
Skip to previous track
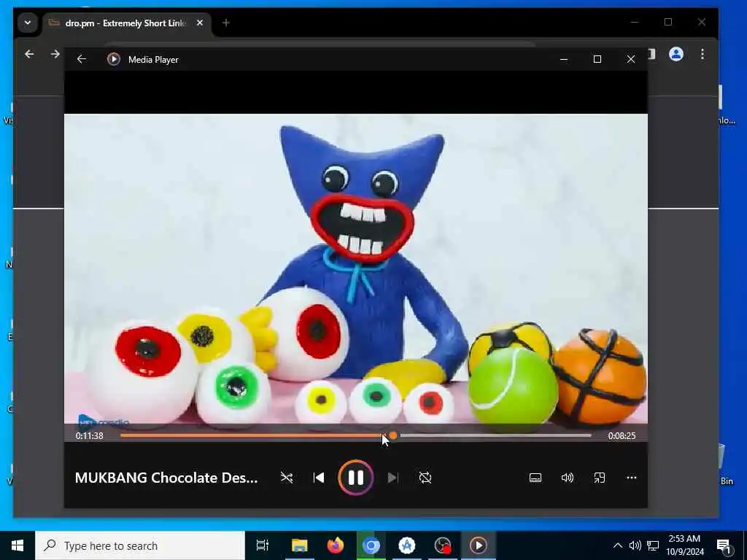click(x=319, y=478)
